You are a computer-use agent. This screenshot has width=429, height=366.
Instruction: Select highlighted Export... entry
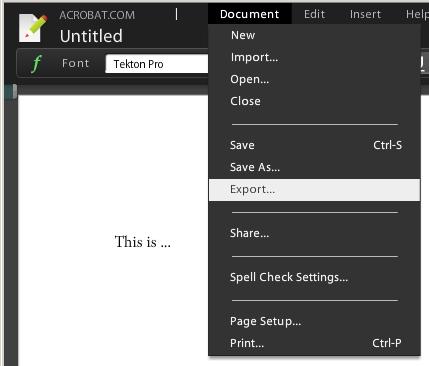point(314,190)
